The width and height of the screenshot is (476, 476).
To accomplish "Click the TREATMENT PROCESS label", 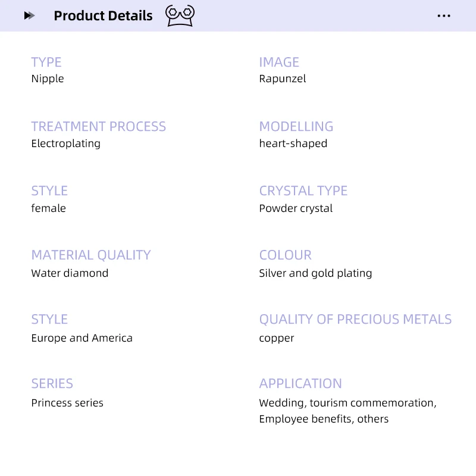I will [99, 126].
